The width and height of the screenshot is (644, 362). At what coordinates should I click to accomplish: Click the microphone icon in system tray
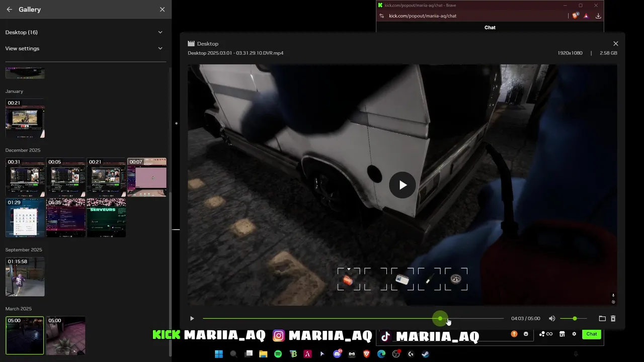pyautogui.click(x=576, y=354)
